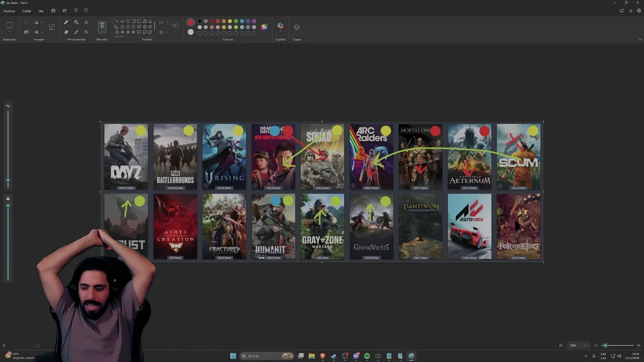Screen dimensions: 644x362
Task: Click the feedback megaphone icon
Action: [x=622, y=11]
